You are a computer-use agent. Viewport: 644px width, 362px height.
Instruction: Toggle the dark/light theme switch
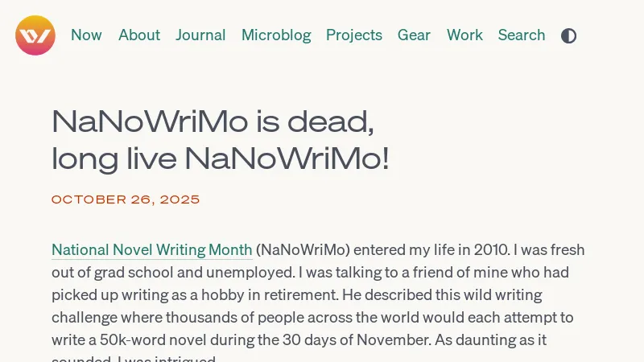coord(568,35)
